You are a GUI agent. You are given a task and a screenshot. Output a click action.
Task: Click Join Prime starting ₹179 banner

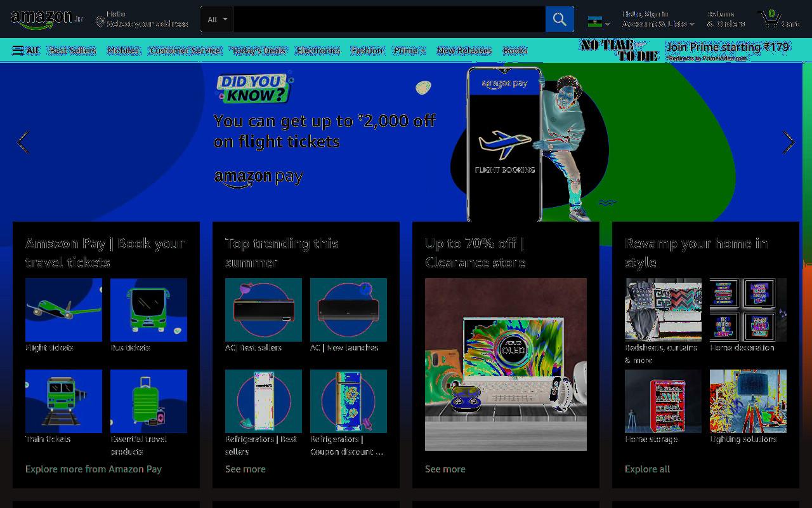click(728, 50)
